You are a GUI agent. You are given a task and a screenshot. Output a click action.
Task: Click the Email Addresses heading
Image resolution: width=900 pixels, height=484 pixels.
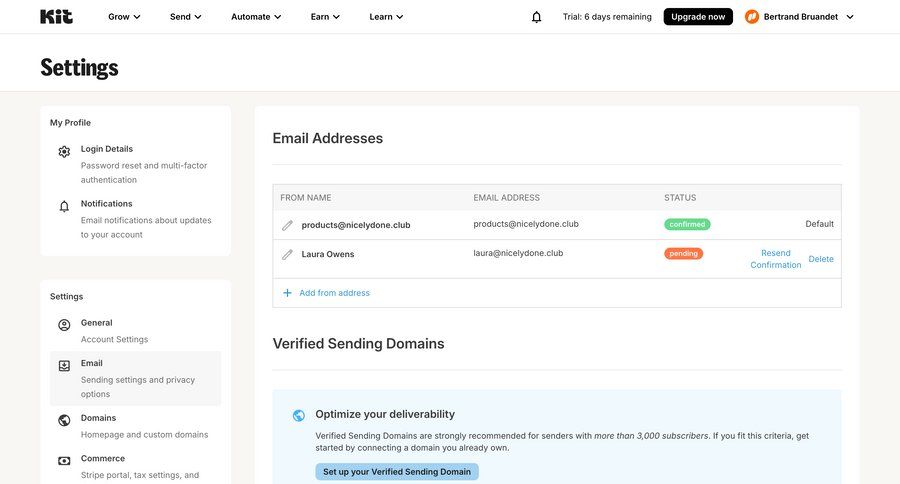327,138
